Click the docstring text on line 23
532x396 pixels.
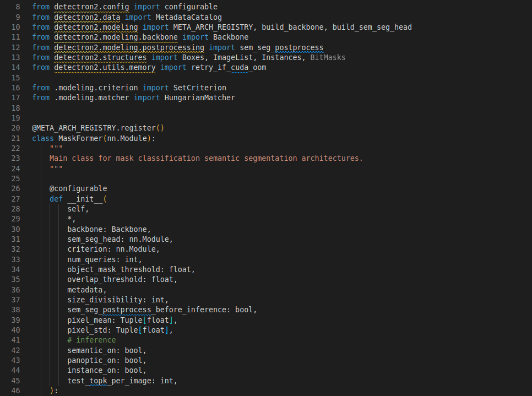206,159
